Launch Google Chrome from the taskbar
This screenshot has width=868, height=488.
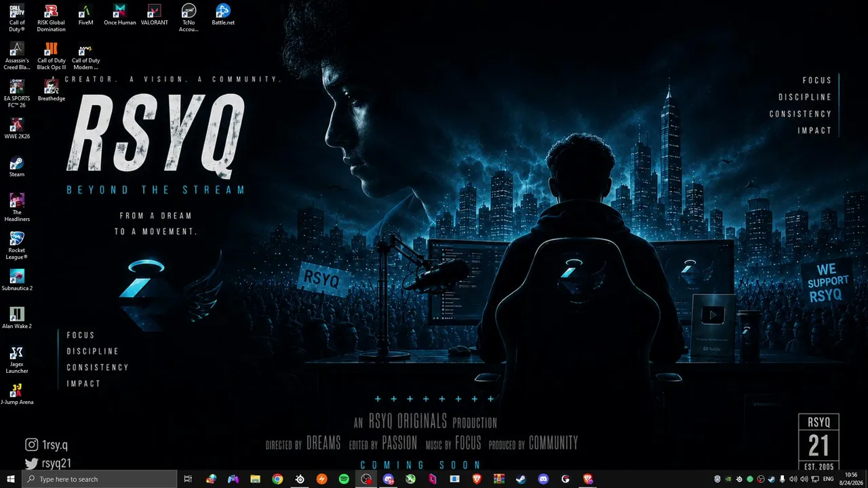[x=277, y=479]
